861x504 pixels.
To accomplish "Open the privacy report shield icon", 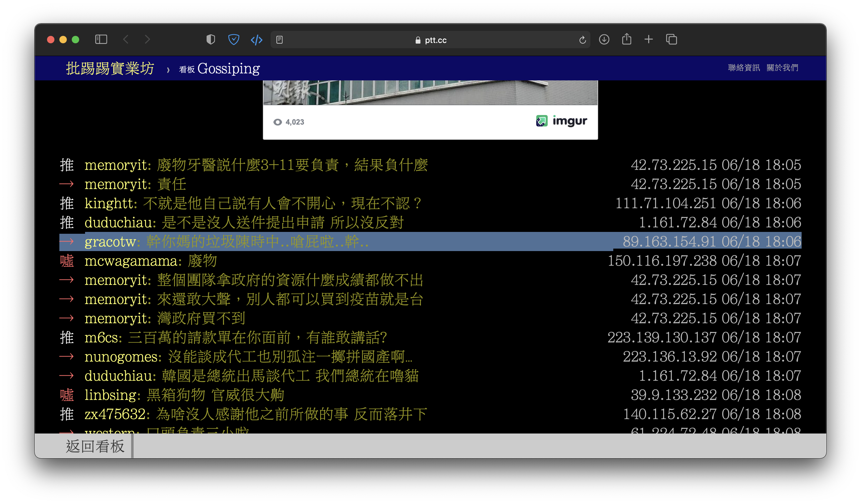I will (x=211, y=40).
